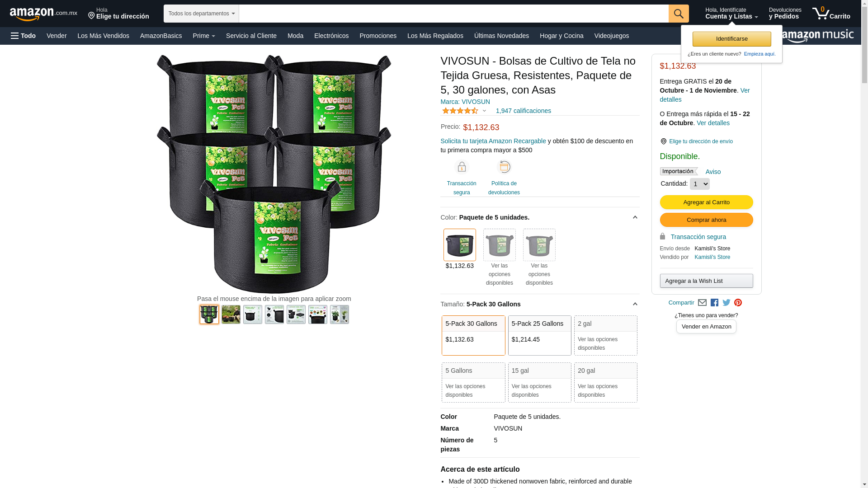Click the search magnifier button

click(678, 14)
